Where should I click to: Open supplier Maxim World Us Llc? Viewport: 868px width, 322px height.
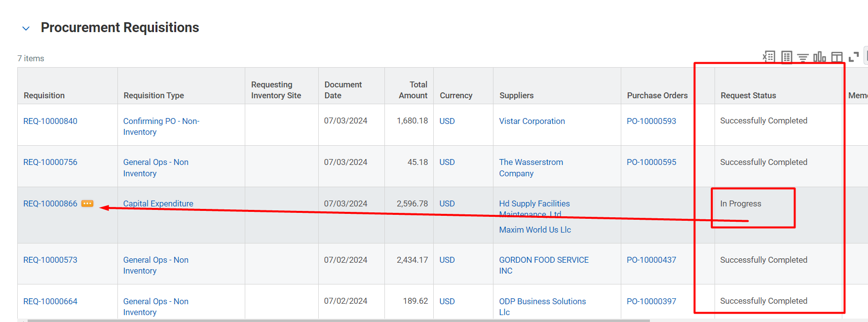(535, 230)
